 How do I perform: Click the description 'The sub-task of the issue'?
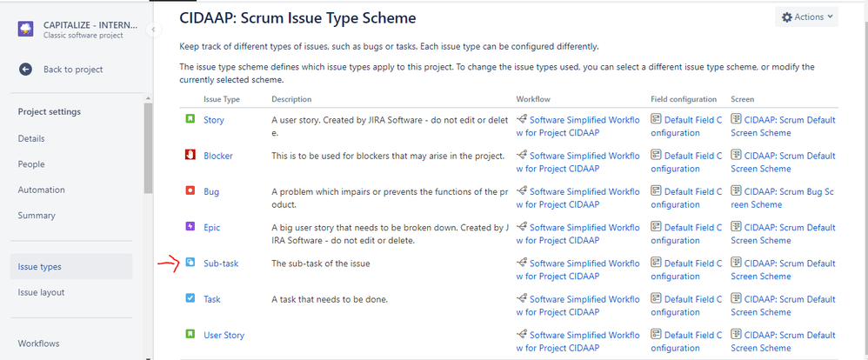click(321, 263)
